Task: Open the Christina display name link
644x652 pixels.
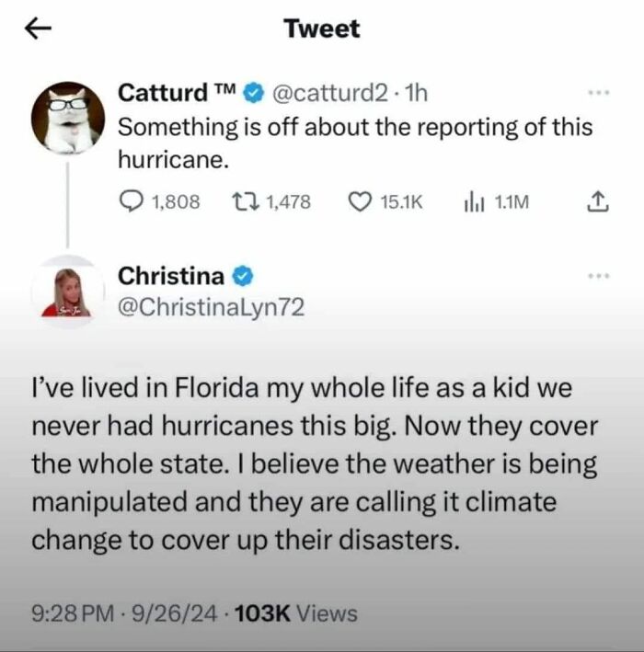Action: coord(172,275)
